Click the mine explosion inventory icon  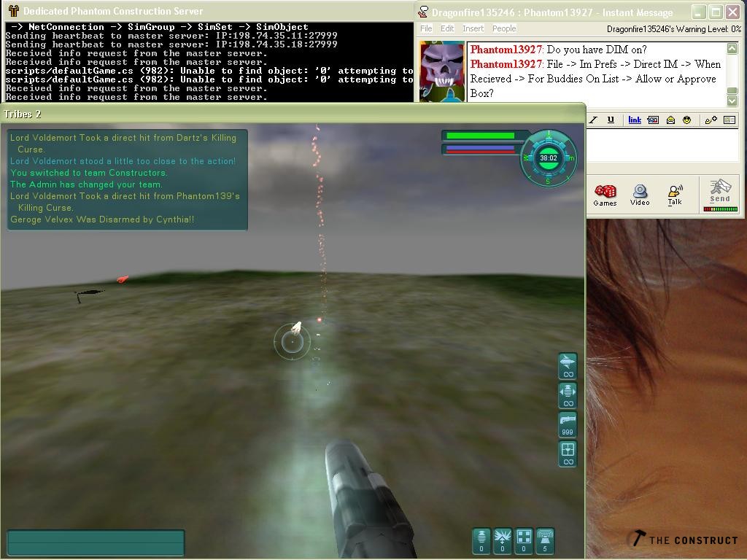pyautogui.click(x=503, y=541)
